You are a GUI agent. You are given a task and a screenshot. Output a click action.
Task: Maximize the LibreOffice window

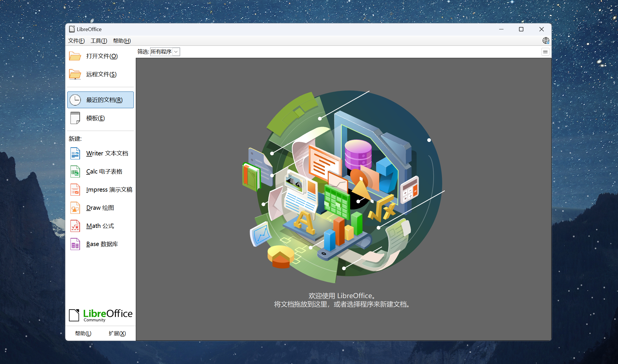pos(521,29)
